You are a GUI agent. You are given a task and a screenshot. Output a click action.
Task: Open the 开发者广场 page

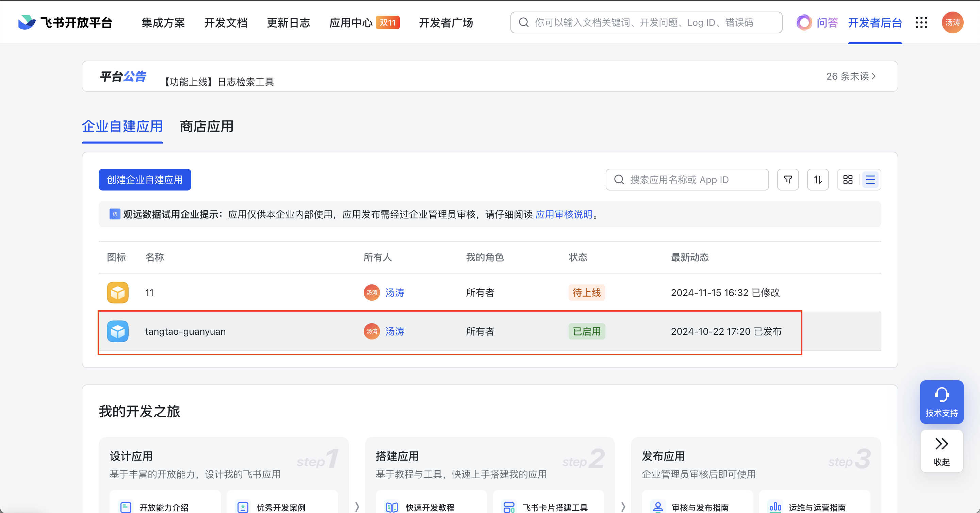tap(446, 22)
